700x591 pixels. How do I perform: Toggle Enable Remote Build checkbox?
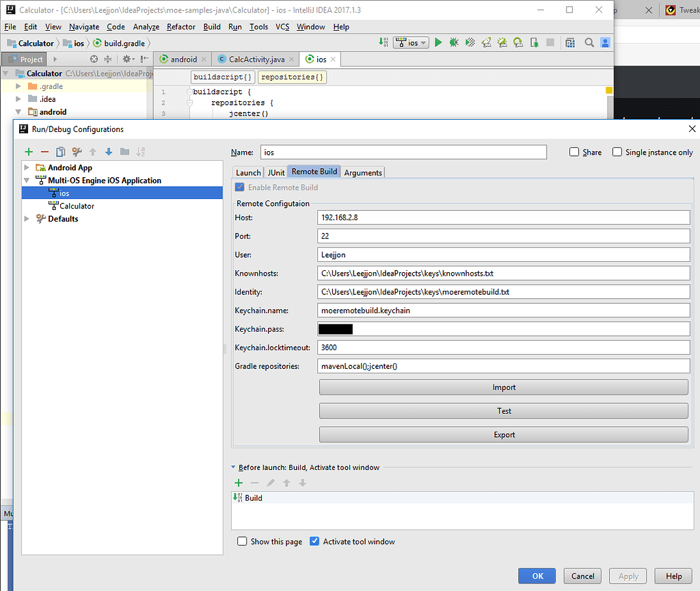pos(240,187)
